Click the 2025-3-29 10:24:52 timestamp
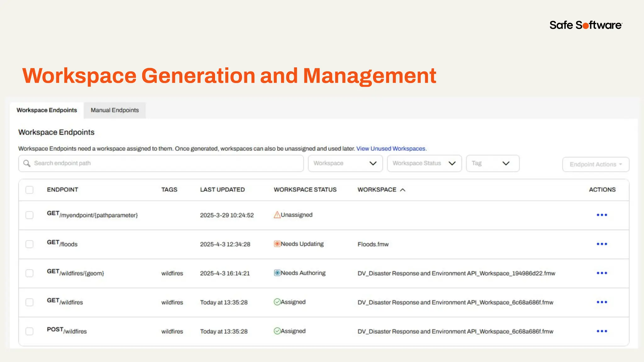The height and width of the screenshot is (362, 644). click(x=227, y=215)
